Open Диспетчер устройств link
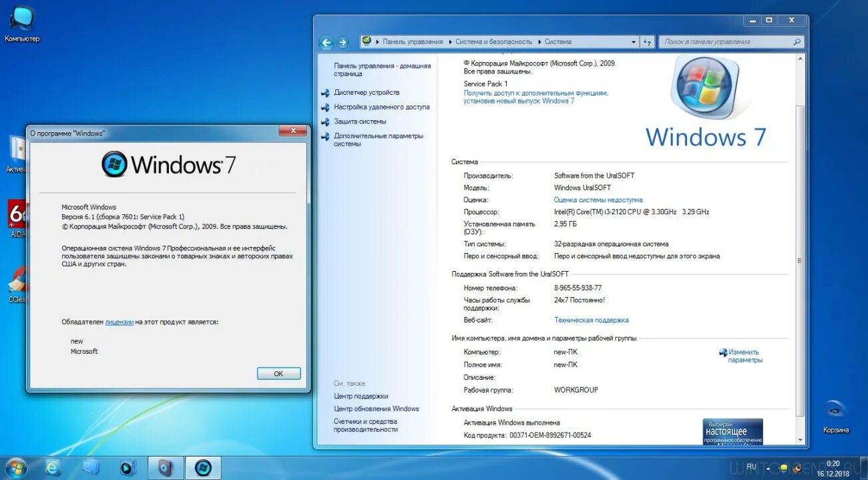This screenshot has height=480, width=868. [367, 93]
